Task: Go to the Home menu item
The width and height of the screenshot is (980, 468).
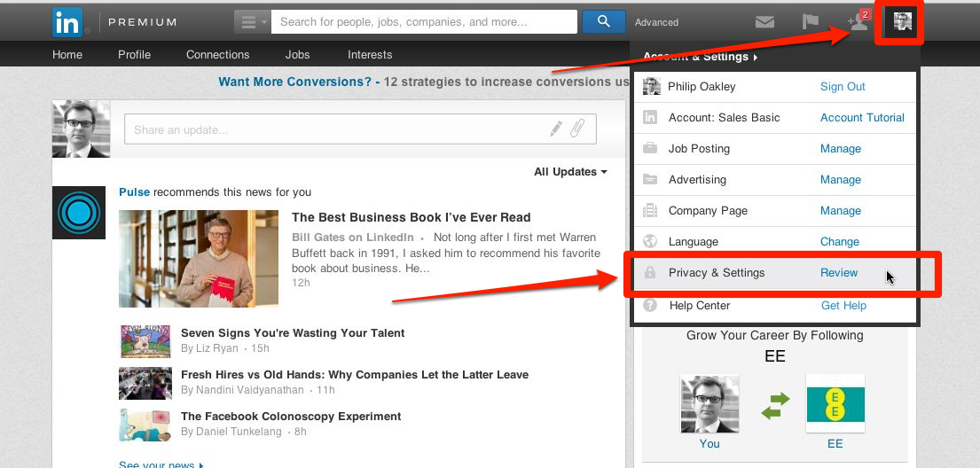Action: 67,55
